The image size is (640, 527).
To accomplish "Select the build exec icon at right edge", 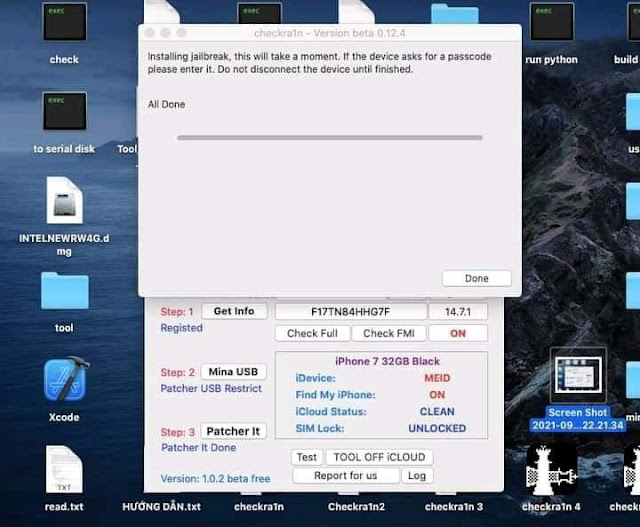I will [x=634, y=22].
